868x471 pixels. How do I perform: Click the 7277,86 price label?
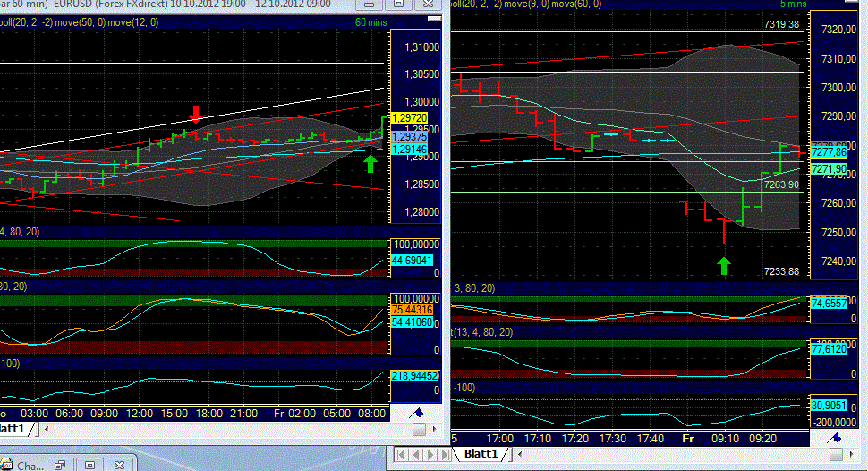[829, 152]
